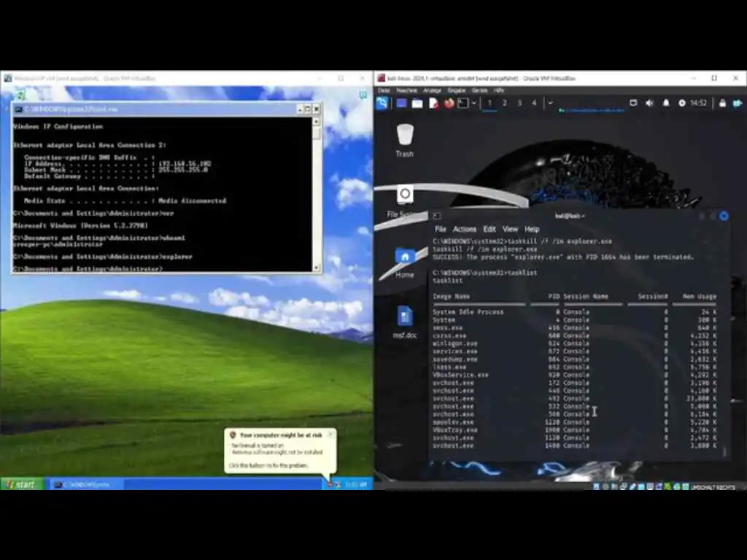Click the blue close button of Kali terminal
Screen dimensions: 747x560
[724, 216]
